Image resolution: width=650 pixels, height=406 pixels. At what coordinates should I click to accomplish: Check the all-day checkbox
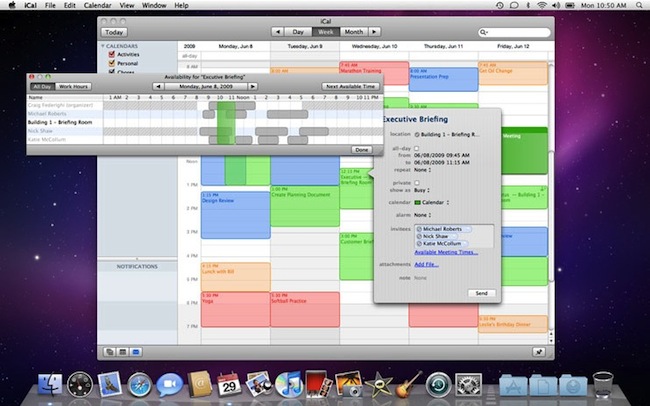417,148
